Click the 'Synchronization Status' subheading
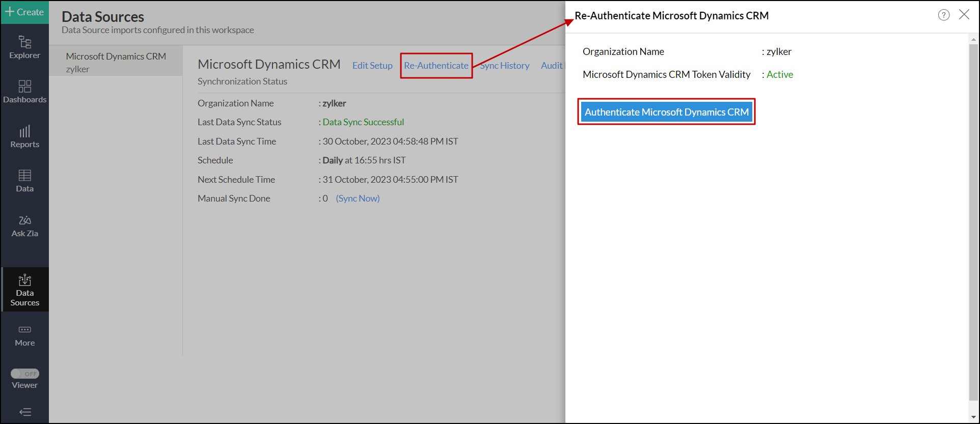980x424 pixels. click(x=242, y=81)
